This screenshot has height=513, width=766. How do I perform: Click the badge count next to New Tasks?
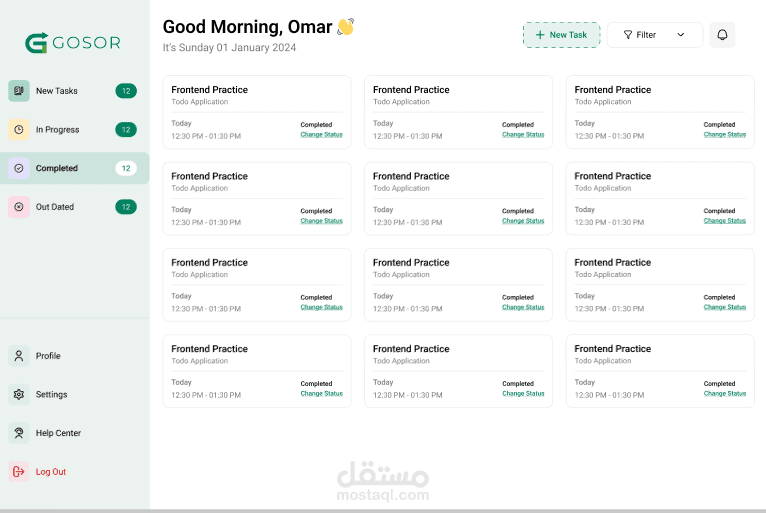click(x=126, y=91)
